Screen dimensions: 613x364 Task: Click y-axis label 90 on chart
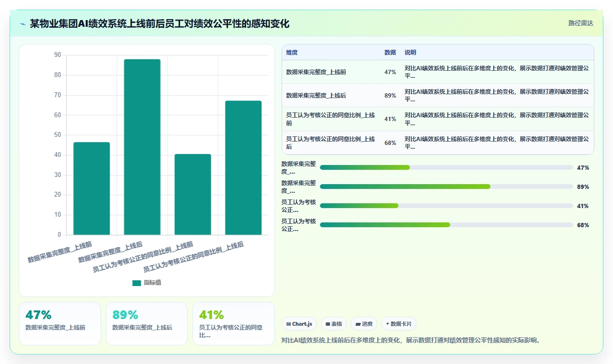[x=57, y=55]
